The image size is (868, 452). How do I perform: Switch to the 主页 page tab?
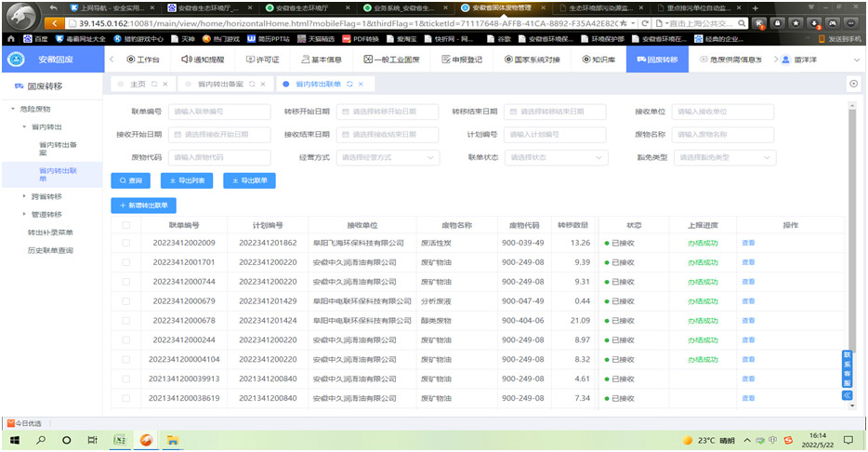pos(138,84)
